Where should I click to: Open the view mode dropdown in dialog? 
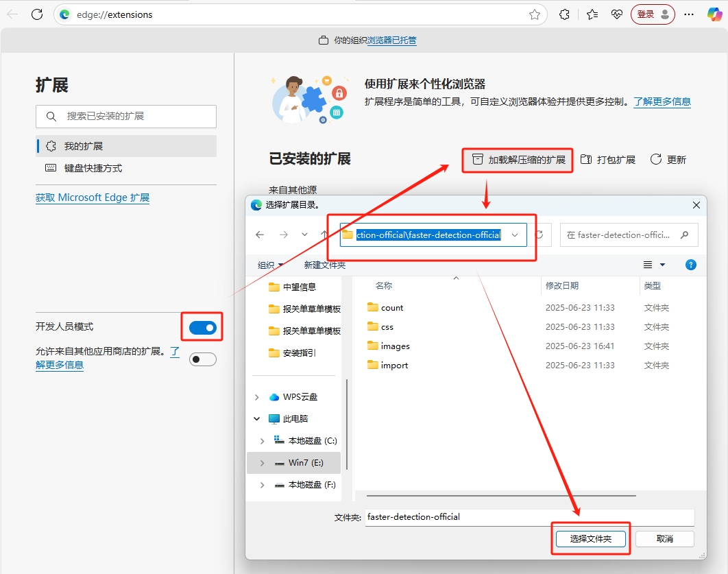point(662,265)
